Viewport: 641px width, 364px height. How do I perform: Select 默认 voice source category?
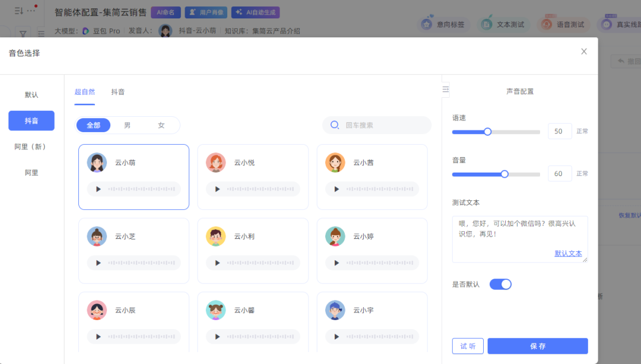(31, 95)
